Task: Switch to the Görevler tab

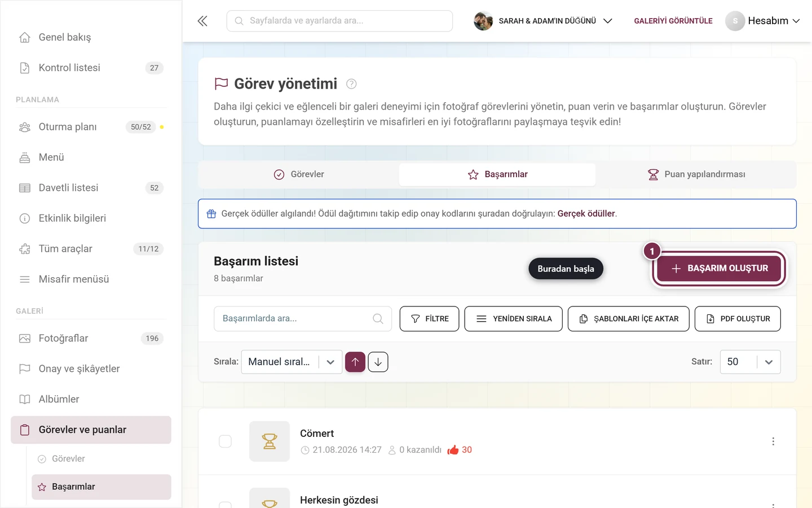Action: (x=299, y=174)
